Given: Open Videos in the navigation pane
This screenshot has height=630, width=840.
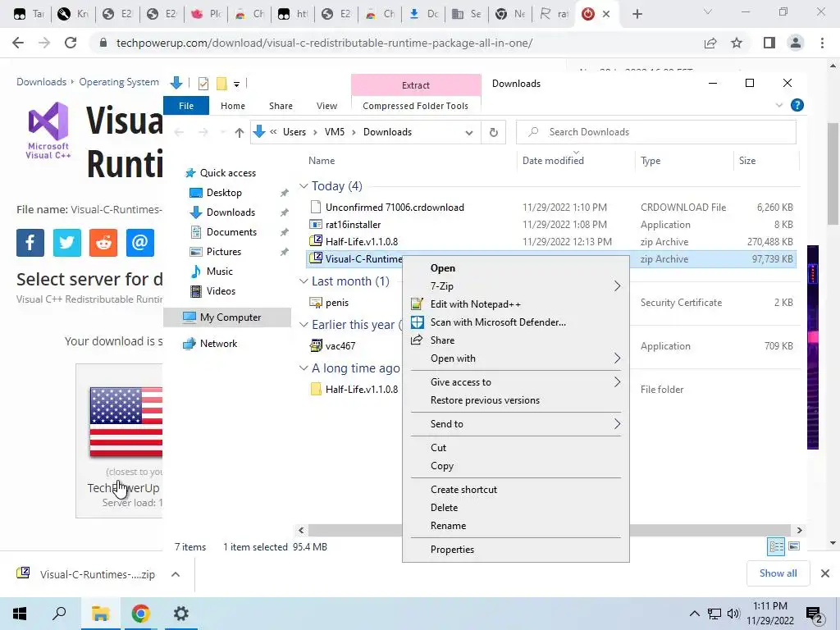Looking at the screenshot, I should (221, 291).
